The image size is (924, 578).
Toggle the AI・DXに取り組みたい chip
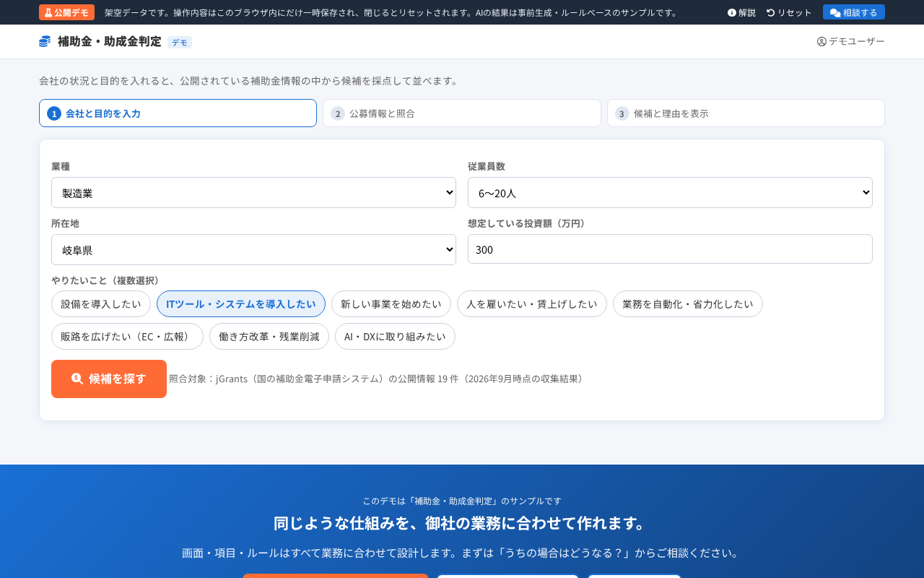(x=395, y=337)
